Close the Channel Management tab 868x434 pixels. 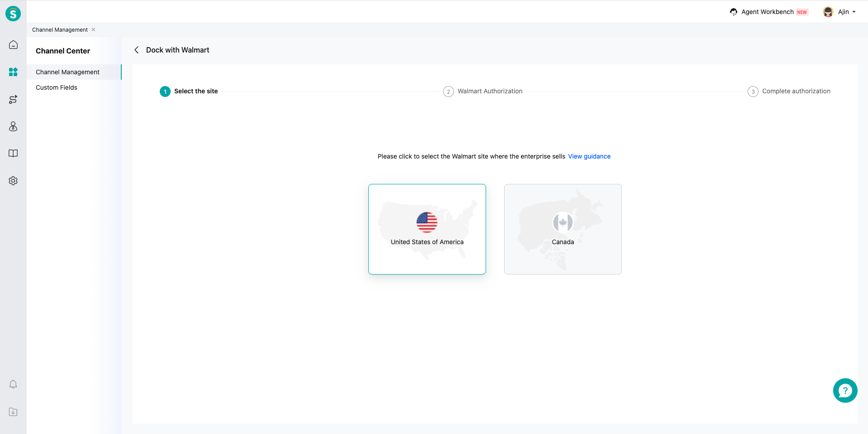tap(93, 29)
